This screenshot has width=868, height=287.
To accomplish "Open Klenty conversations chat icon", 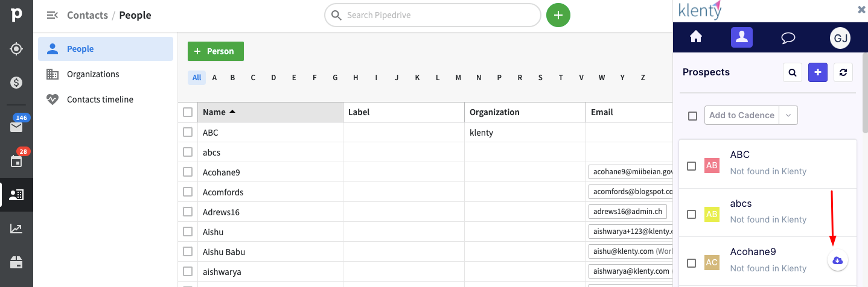I will coord(788,38).
